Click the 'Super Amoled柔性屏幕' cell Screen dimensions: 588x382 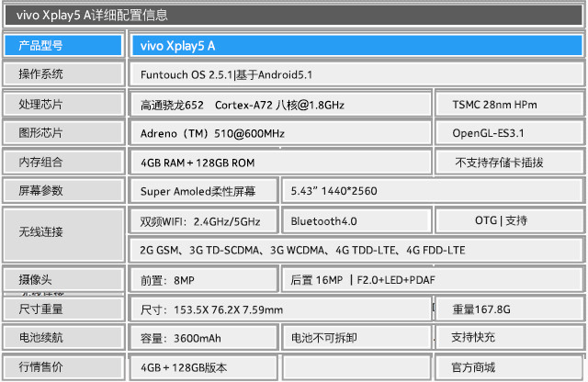point(204,191)
